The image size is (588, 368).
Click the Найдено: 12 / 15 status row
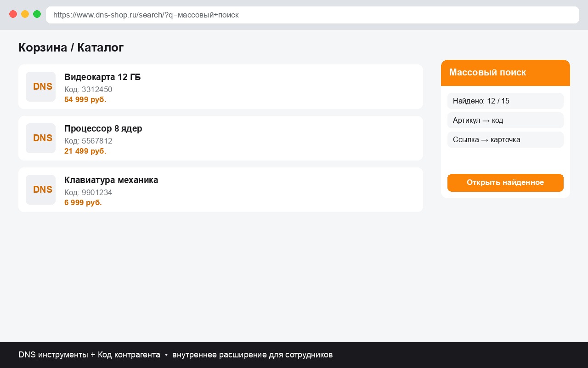[505, 101]
